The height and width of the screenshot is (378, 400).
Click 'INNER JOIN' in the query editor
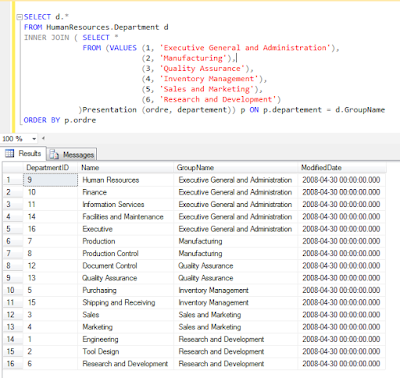coord(46,38)
